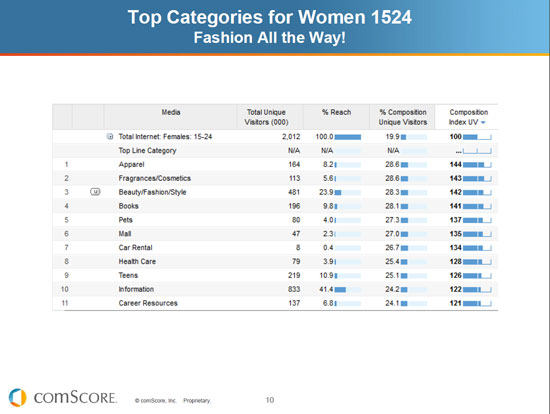Click the 481 unique visitors value
550x414 pixels.
(x=294, y=192)
